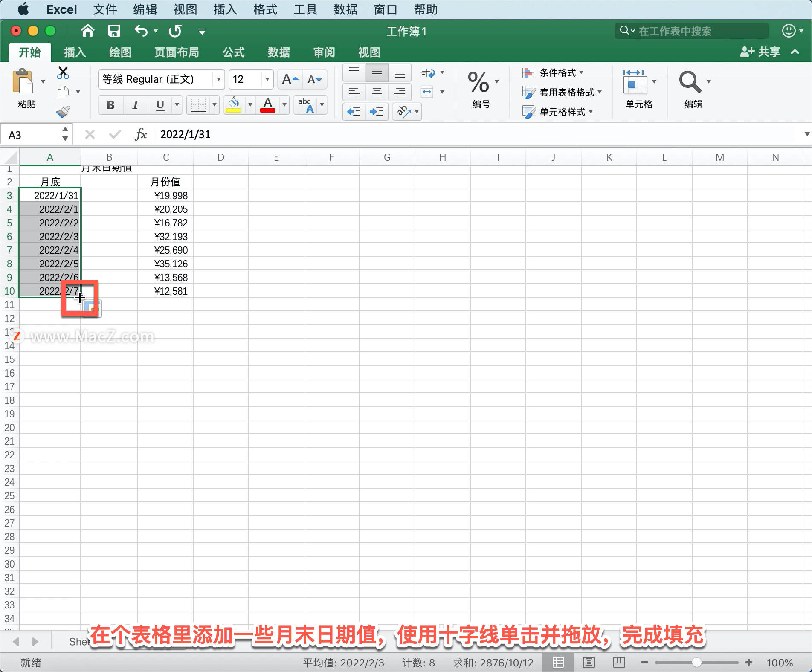Toggle italic formatting
Image resolution: width=812 pixels, height=672 pixels.
click(135, 105)
